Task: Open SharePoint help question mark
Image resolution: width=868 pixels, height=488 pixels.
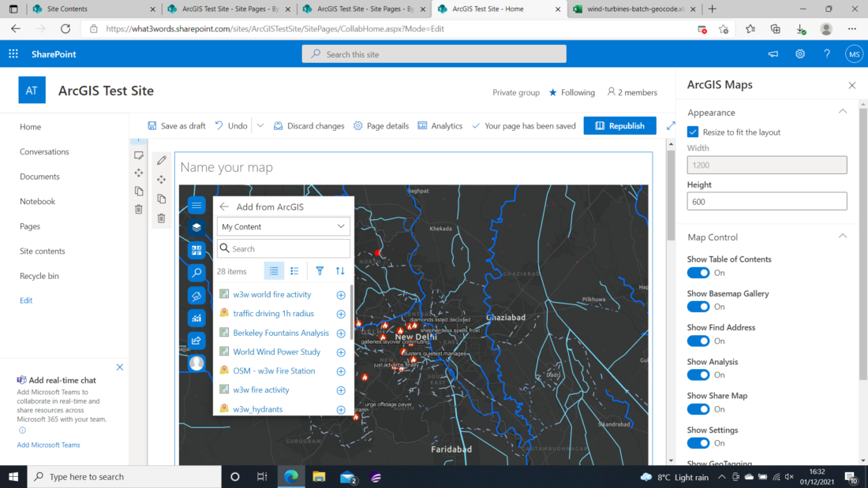Action: tap(827, 54)
